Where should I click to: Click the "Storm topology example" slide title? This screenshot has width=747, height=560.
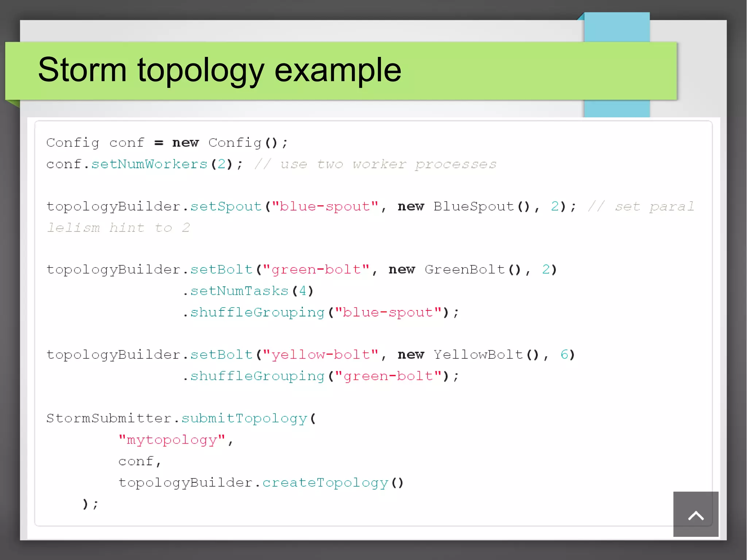click(220, 70)
